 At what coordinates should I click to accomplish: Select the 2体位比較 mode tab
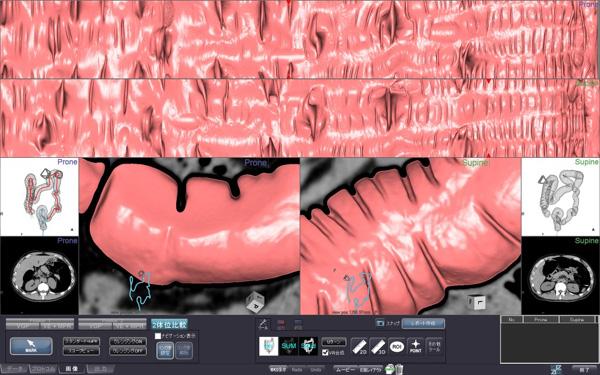pyautogui.click(x=169, y=324)
